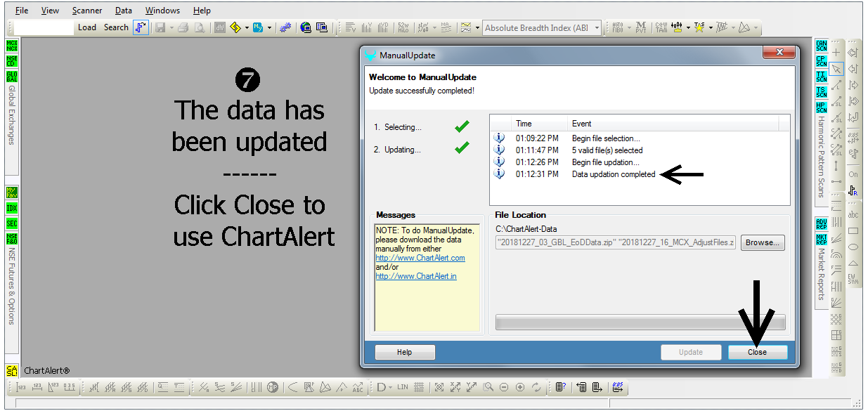Screen dimensions: 868x411
Task: Click the Load button in the toolbar
Action: [x=87, y=27]
